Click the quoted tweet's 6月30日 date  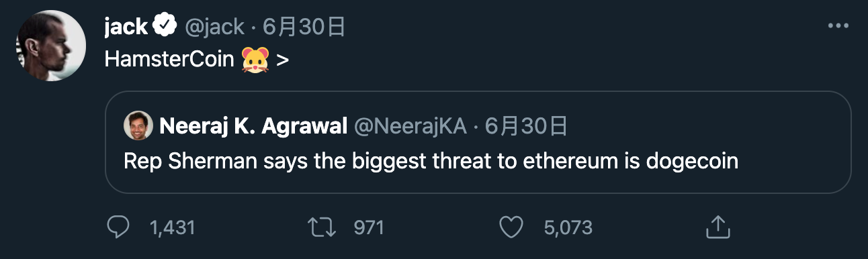tap(526, 125)
